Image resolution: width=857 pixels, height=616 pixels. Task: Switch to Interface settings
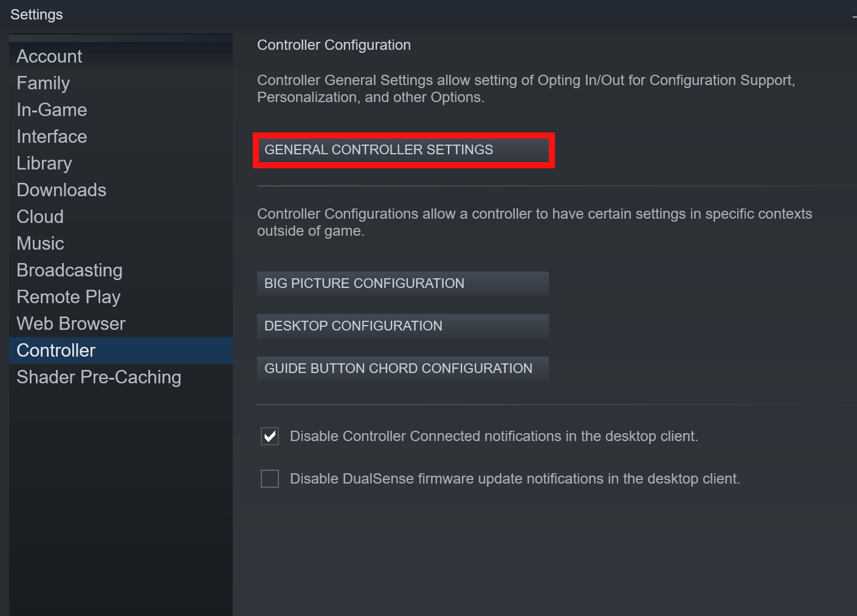(52, 137)
